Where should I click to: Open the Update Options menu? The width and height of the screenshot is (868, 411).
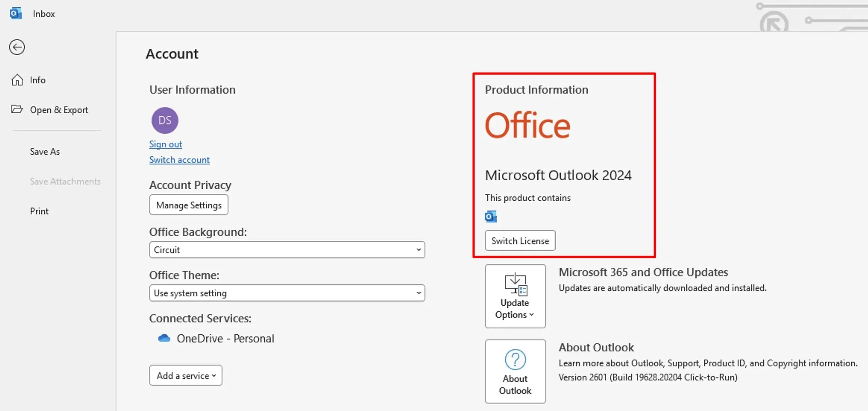click(515, 296)
